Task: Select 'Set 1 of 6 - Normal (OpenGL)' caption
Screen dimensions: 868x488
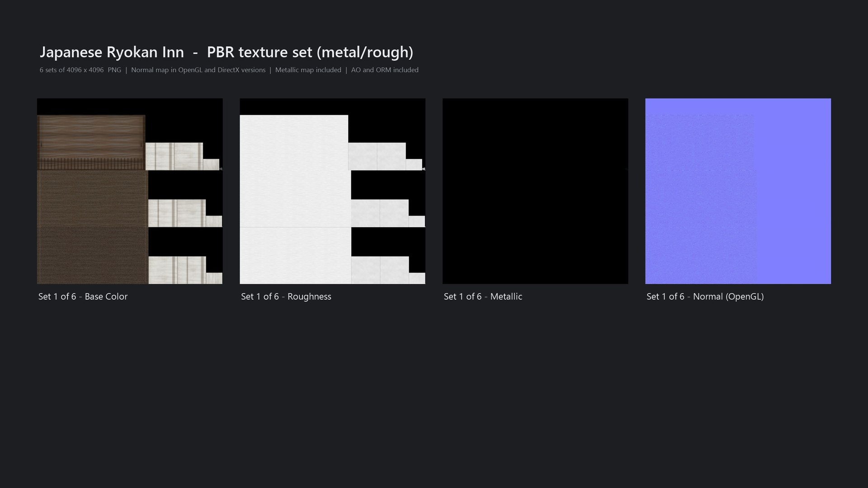Action: 705,297
